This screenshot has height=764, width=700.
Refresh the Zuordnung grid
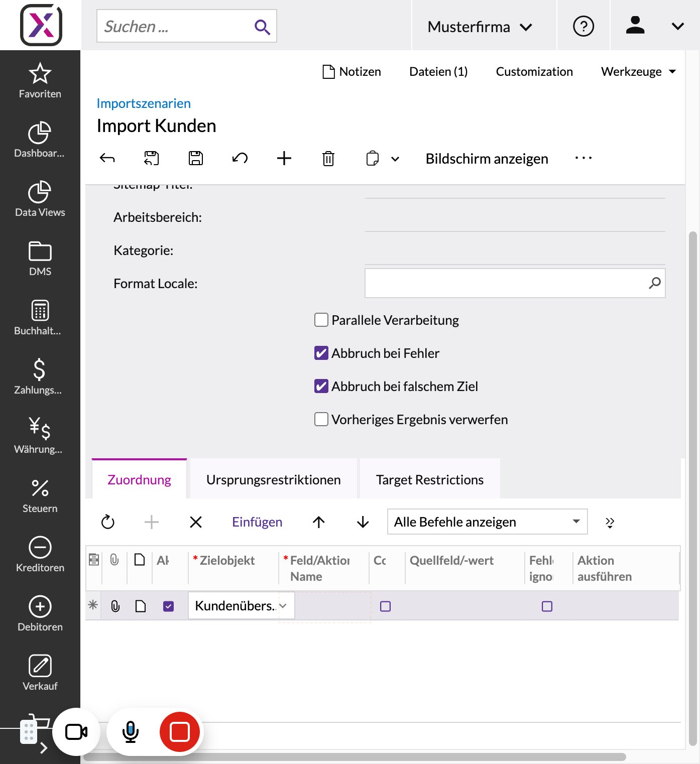(x=108, y=522)
